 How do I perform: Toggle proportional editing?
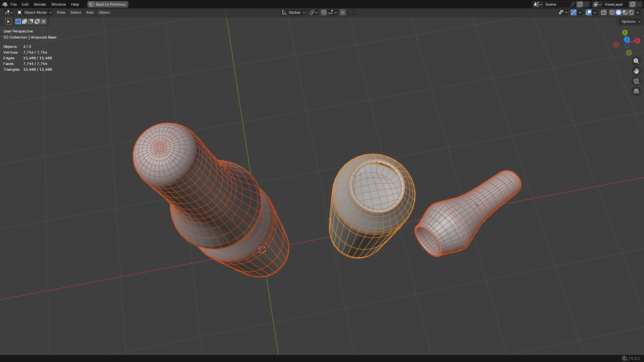pos(342,12)
